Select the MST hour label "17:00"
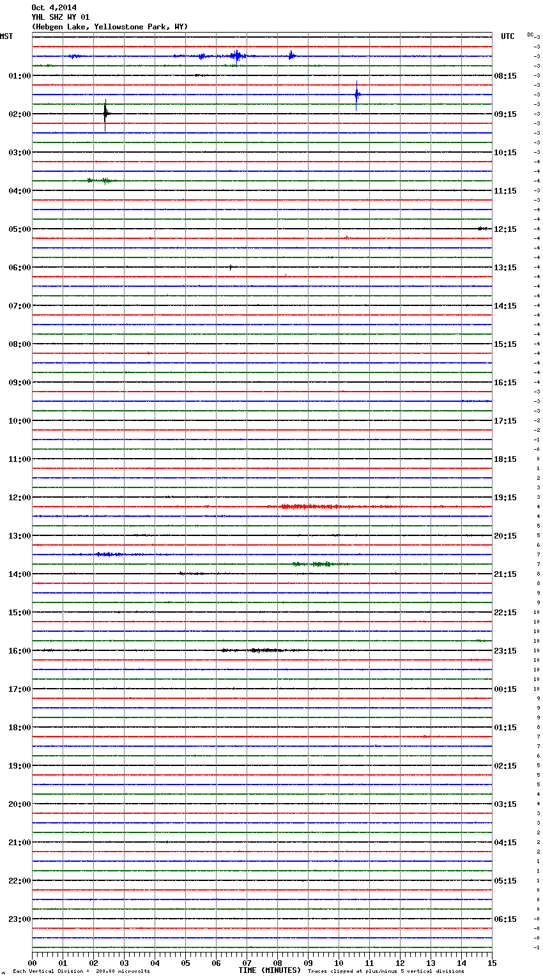The height and width of the screenshot is (980, 543). pyautogui.click(x=20, y=689)
